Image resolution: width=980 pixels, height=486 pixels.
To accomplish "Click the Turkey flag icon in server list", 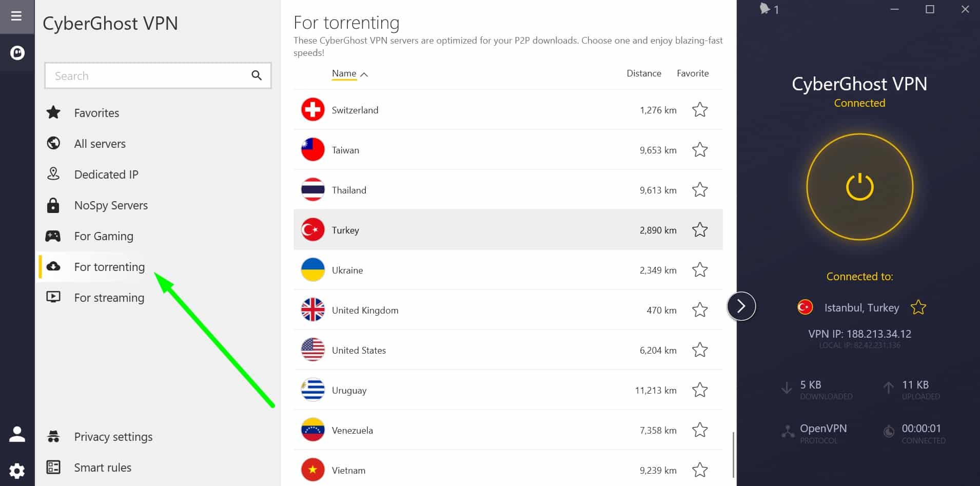I will click(312, 230).
